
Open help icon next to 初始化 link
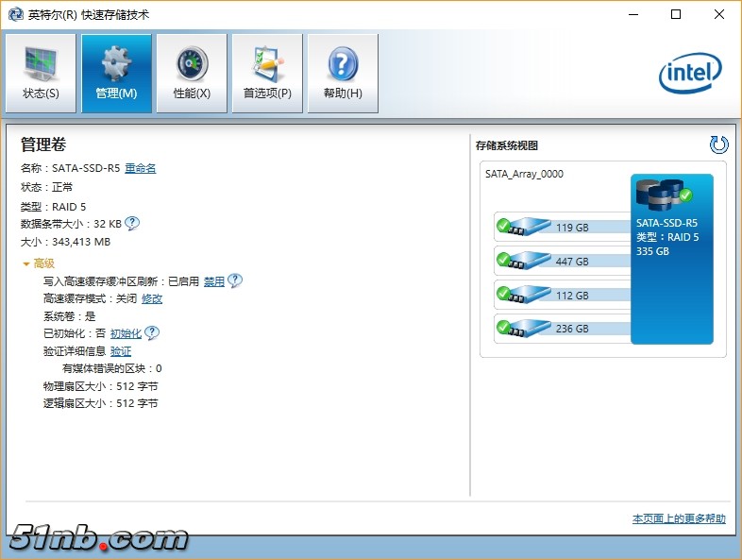[x=152, y=332]
